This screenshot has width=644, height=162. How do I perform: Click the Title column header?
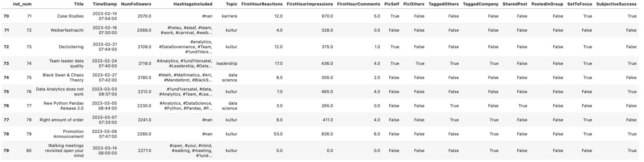(78, 4)
